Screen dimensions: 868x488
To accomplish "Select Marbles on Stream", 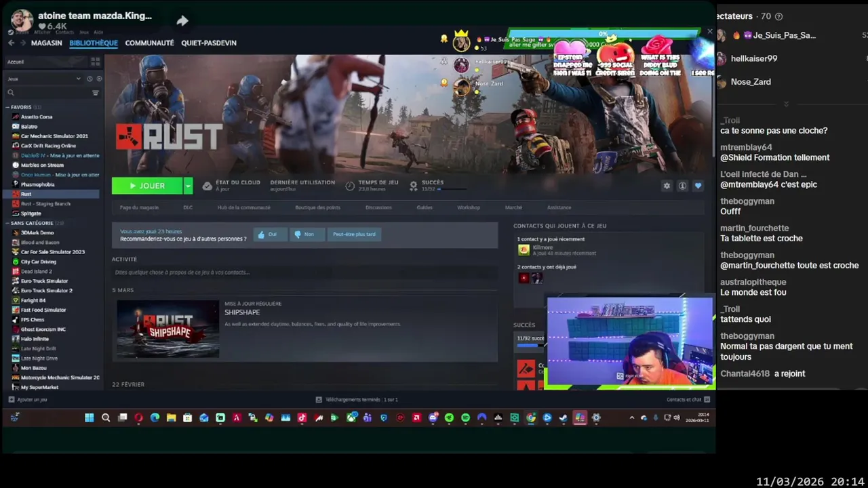I will 42,165.
